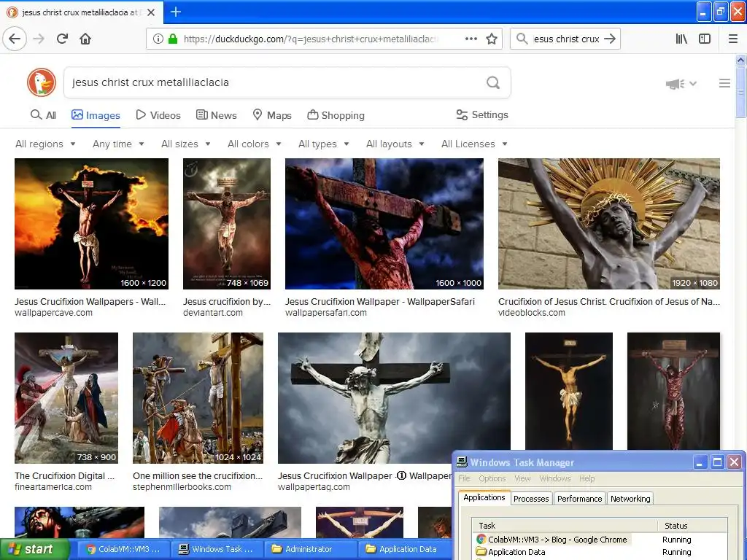Image resolution: width=747 pixels, height=560 pixels.
Task: Expand the All Licenses filter
Action: tap(474, 144)
